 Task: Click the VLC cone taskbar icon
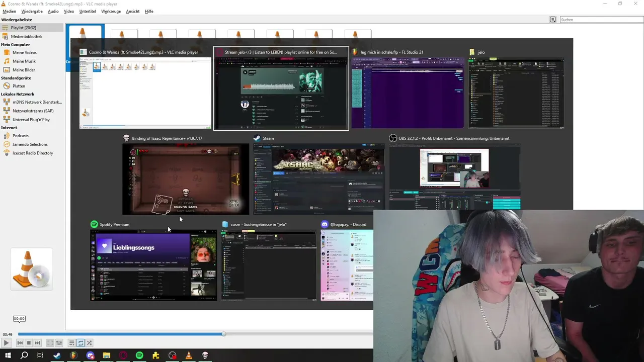(189, 355)
